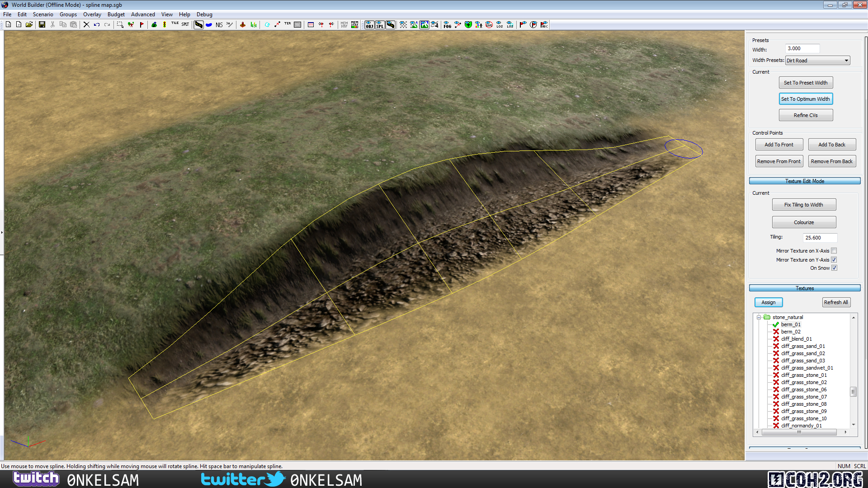This screenshot has width=868, height=488.
Task: Collapse the stone_natural tree folder
Action: pos(759,317)
